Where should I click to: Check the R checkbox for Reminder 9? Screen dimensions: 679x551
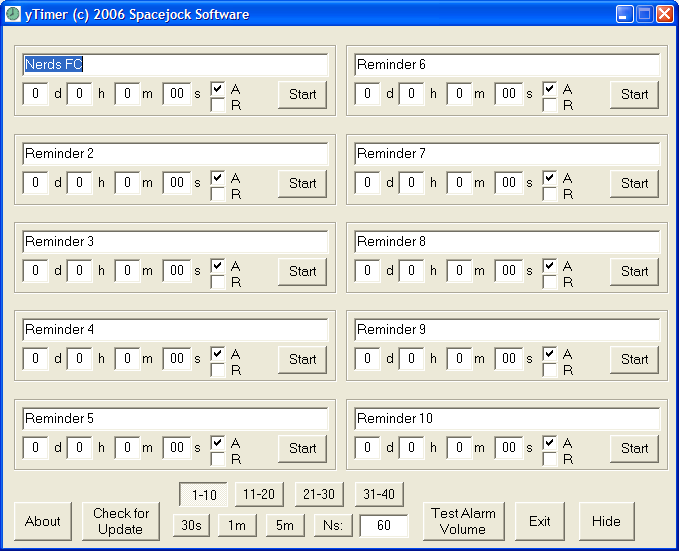pos(550,370)
